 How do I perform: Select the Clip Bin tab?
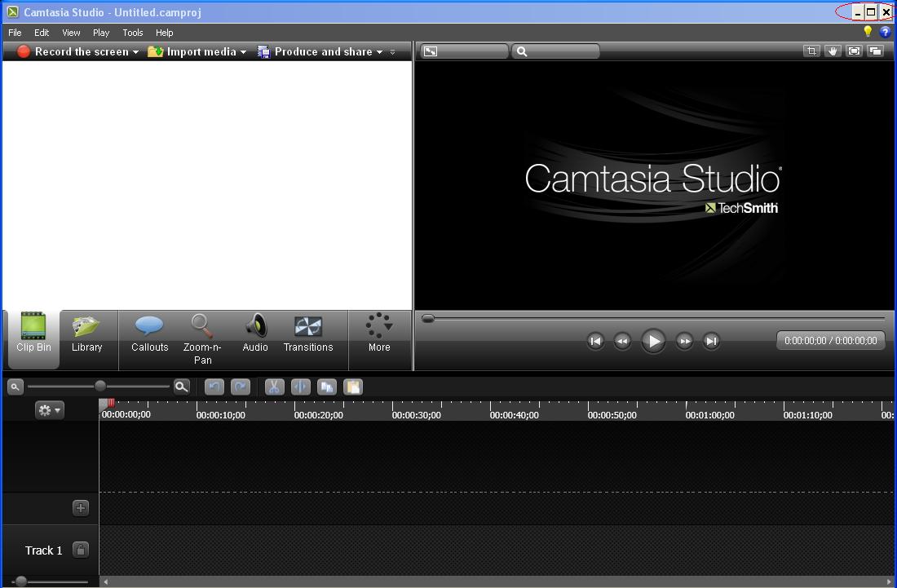click(33, 338)
